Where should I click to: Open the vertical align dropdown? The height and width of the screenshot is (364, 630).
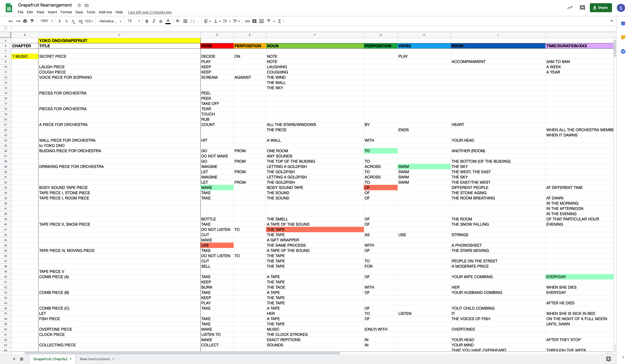tap(217, 21)
